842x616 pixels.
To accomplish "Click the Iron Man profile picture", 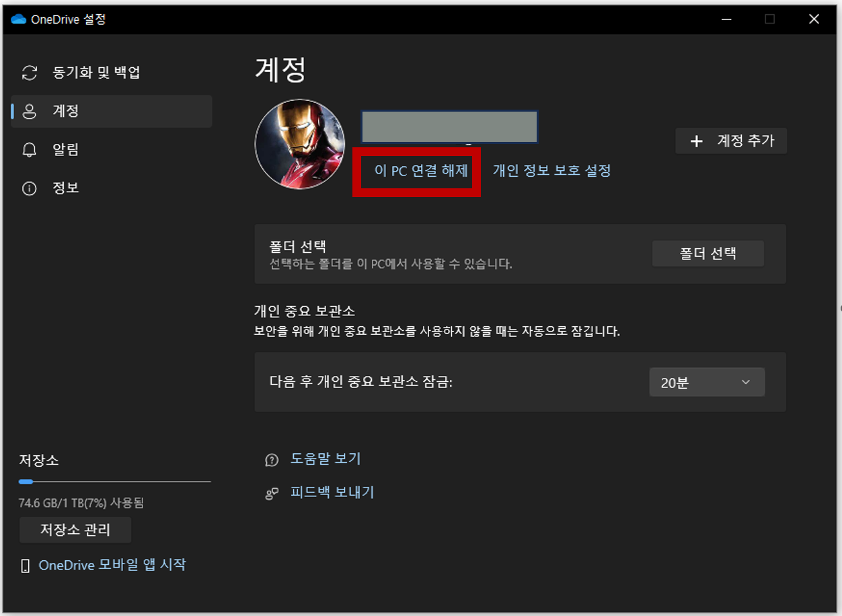I will tap(300, 144).
